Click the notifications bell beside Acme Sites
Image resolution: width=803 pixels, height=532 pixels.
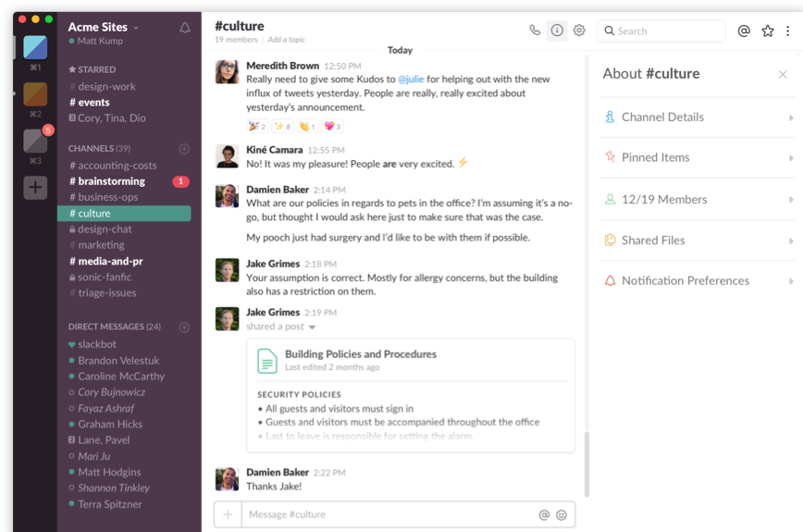[185, 28]
